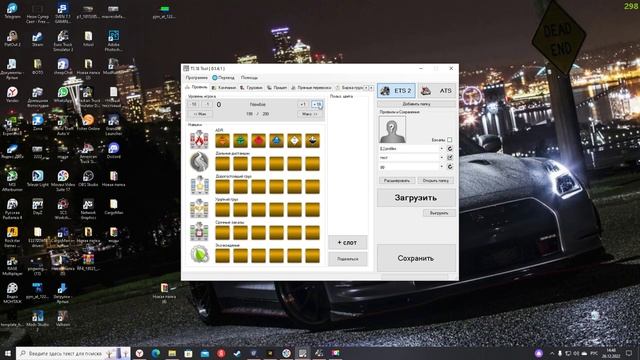Screen dimensions: 640x360
Task: Open Telegram desktop shortcut
Action: [x=12, y=11]
